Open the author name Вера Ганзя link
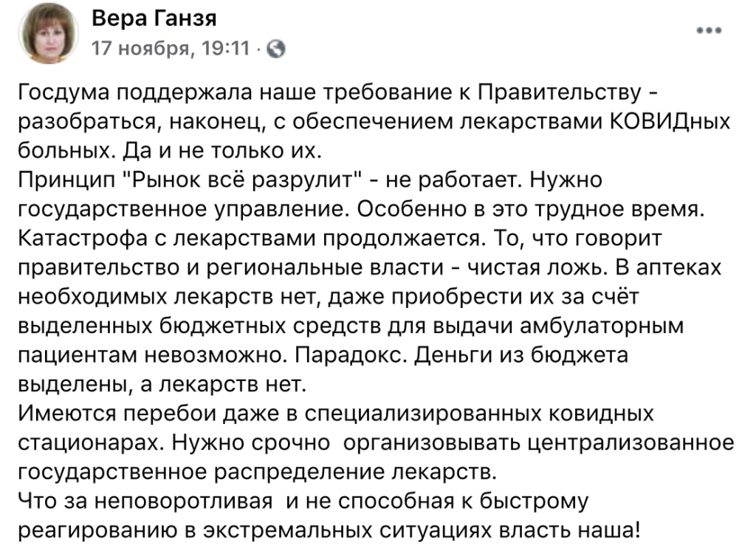The image size is (756, 551). (x=154, y=18)
